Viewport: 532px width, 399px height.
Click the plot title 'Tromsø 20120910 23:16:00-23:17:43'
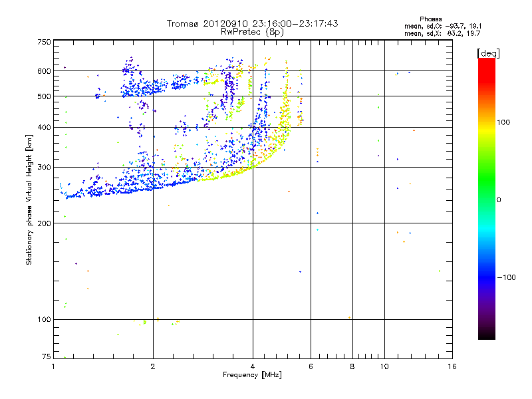point(252,23)
